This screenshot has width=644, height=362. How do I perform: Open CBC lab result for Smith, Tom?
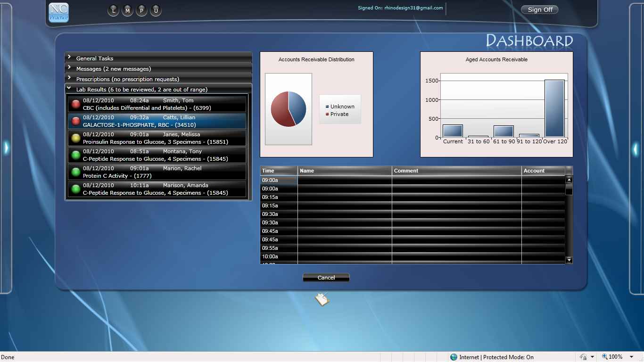[157, 104]
